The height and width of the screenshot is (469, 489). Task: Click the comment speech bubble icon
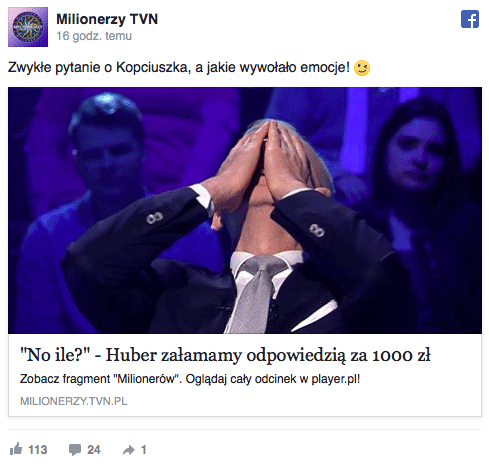pos(75,450)
